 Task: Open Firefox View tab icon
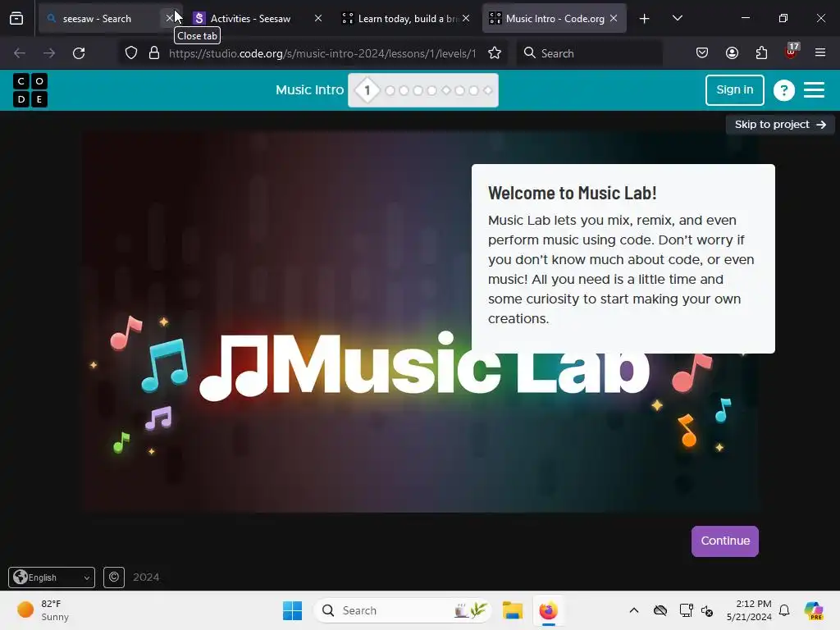point(16,18)
